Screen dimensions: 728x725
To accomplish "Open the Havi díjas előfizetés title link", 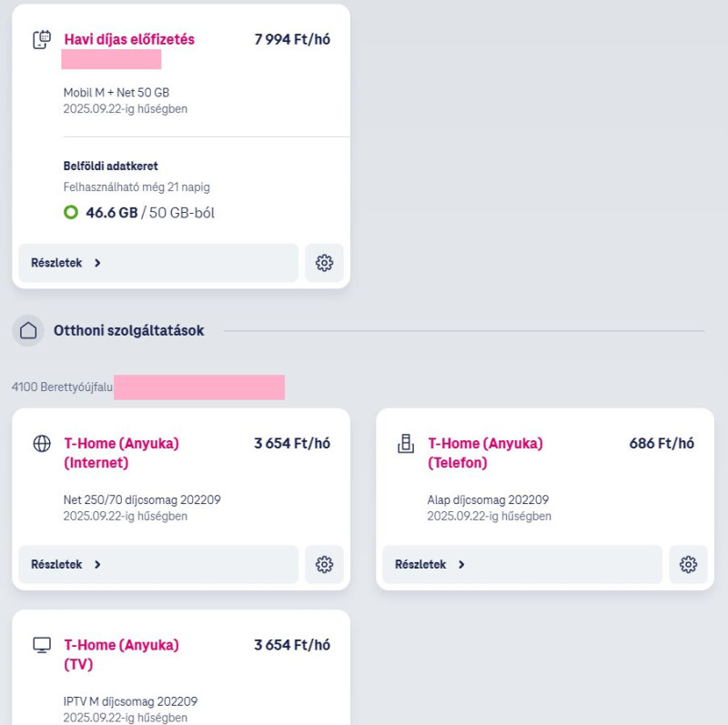I will (x=129, y=39).
